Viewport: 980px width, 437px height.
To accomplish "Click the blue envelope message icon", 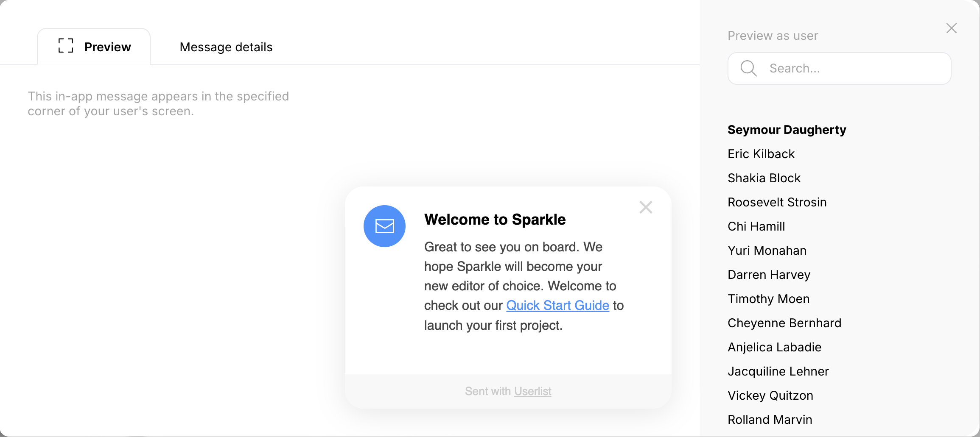I will [x=384, y=226].
